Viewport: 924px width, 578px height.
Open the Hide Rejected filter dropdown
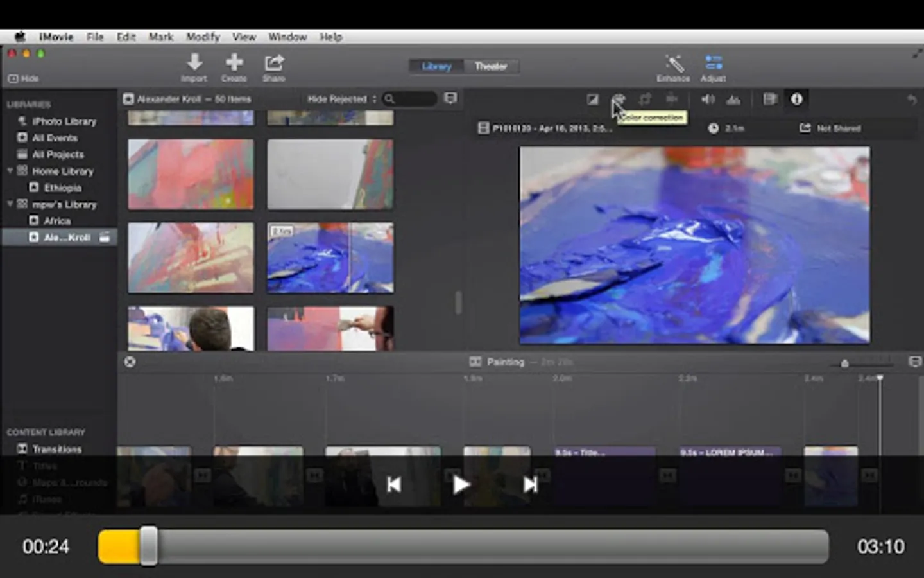341,99
